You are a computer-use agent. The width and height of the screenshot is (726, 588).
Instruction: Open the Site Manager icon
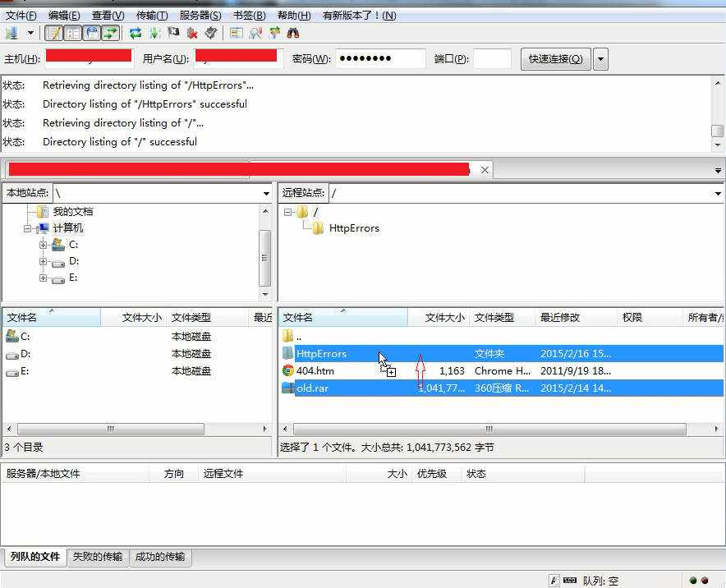pos(11,33)
